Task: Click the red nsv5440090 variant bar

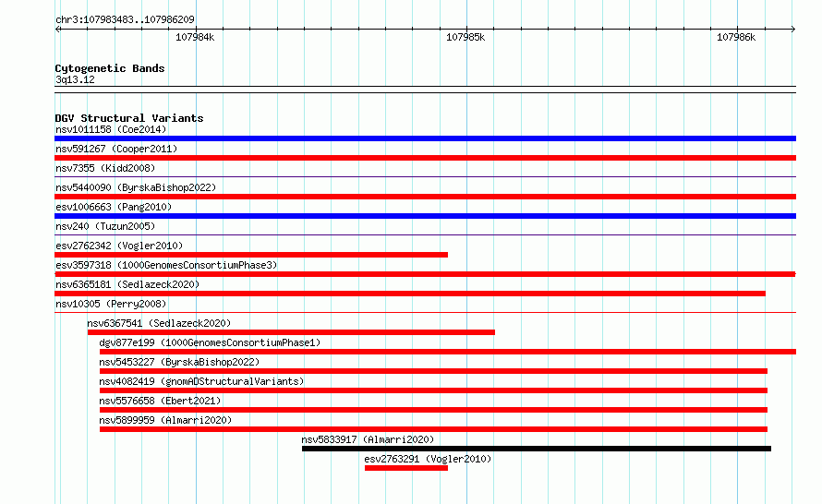Action: (425, 197)
